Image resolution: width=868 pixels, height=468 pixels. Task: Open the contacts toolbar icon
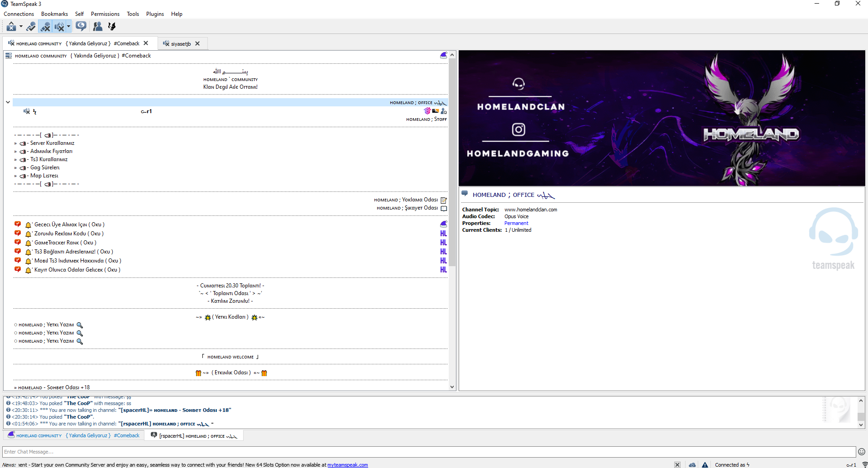click(97, 27)
